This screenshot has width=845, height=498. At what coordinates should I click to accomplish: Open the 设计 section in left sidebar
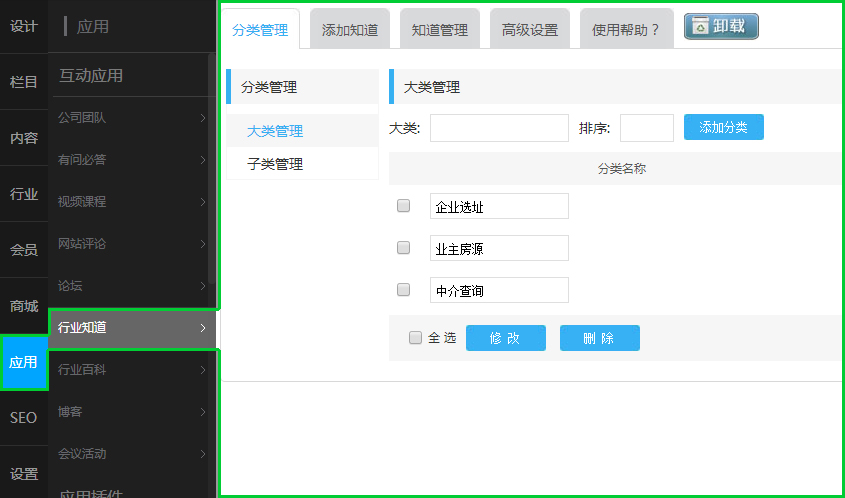tap(24, 26)
